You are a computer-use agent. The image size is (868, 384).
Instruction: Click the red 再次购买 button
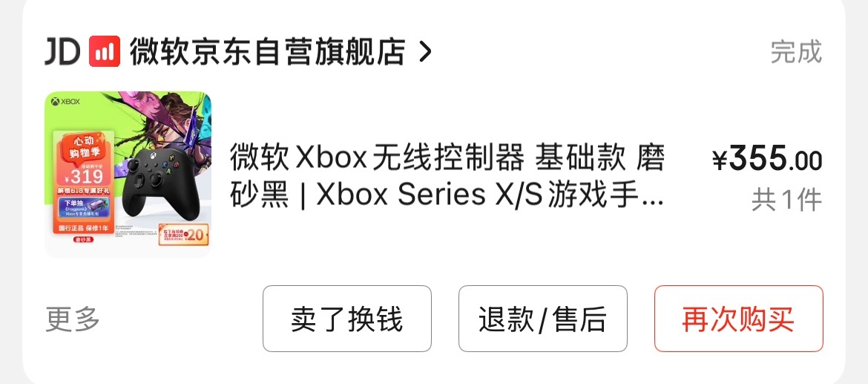pyautogui.click(x=739, y=319)
